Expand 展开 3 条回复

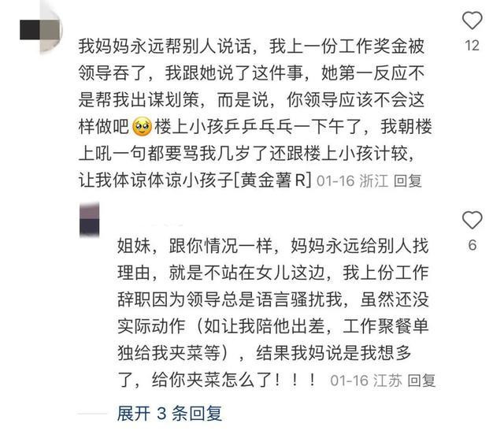tap(169, 414)
